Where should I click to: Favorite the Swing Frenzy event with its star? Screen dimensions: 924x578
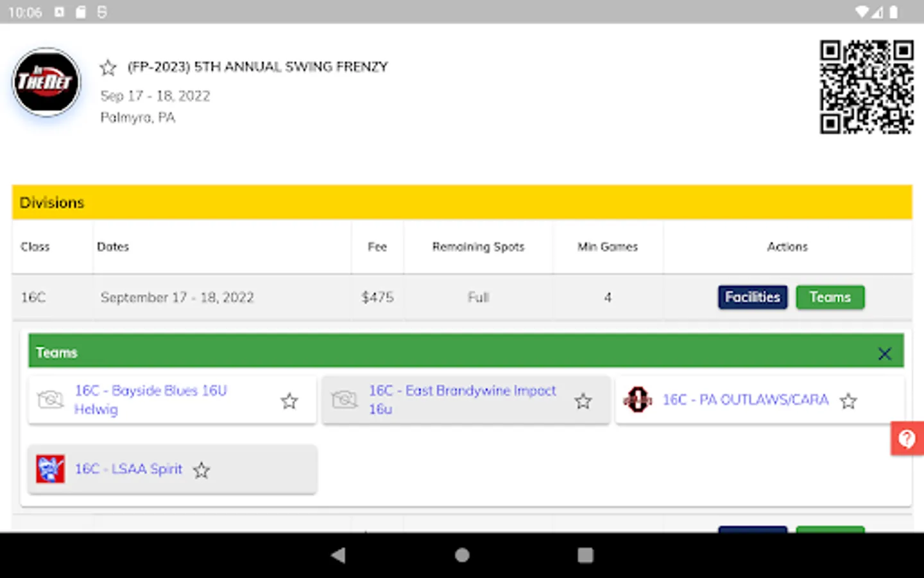coord(108,67)
